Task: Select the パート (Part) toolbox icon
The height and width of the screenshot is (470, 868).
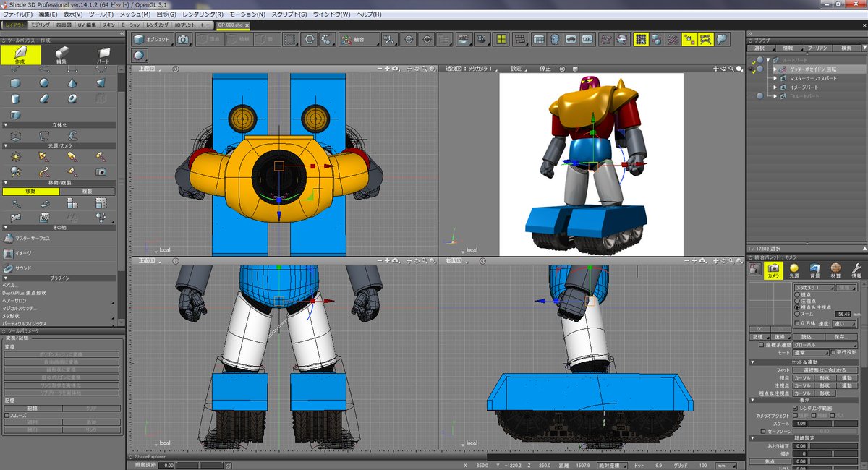Action: (x=103, y=56)
